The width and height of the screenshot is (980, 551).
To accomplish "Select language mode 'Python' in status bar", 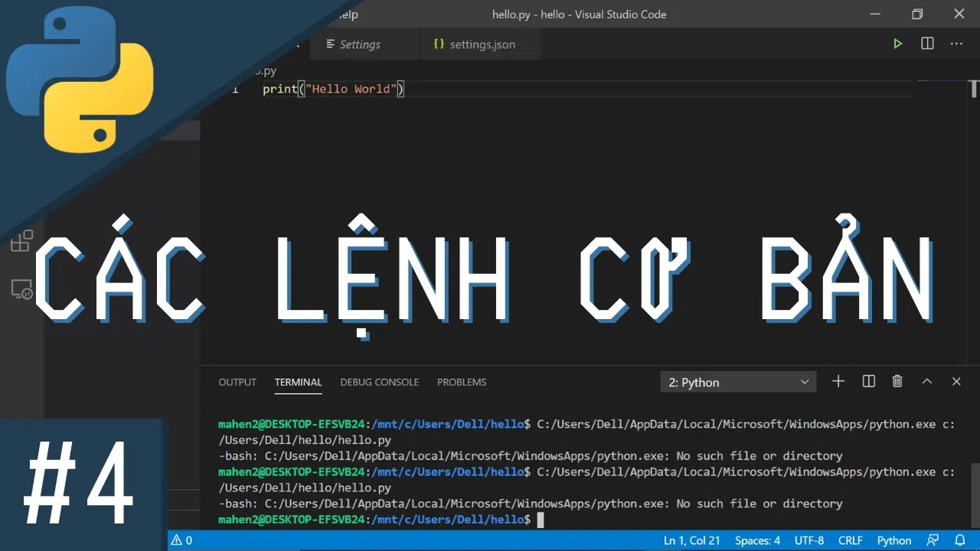I will (x=894, y=540).
